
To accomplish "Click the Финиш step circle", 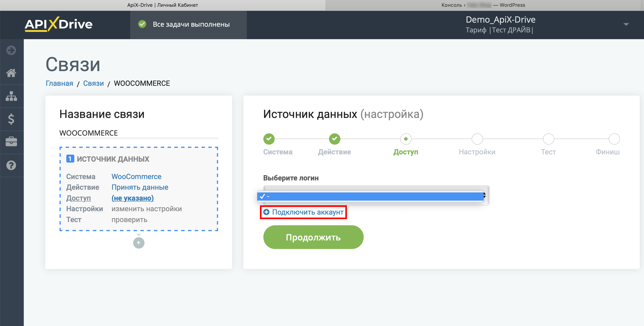I will click(x=614, y=139).
